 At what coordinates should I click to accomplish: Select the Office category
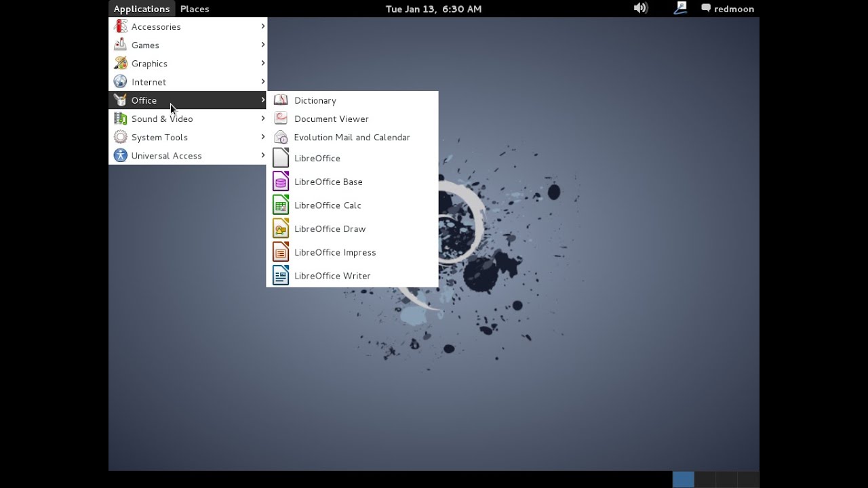pyautogui.click(x=188, y=100)
